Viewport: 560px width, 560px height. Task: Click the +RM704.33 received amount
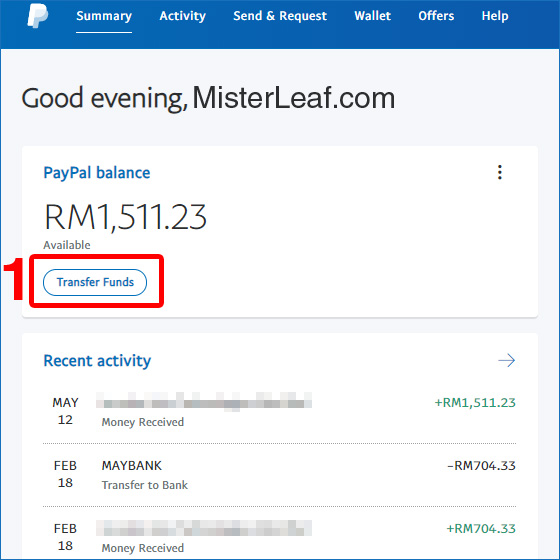click(x=481, y=529)
